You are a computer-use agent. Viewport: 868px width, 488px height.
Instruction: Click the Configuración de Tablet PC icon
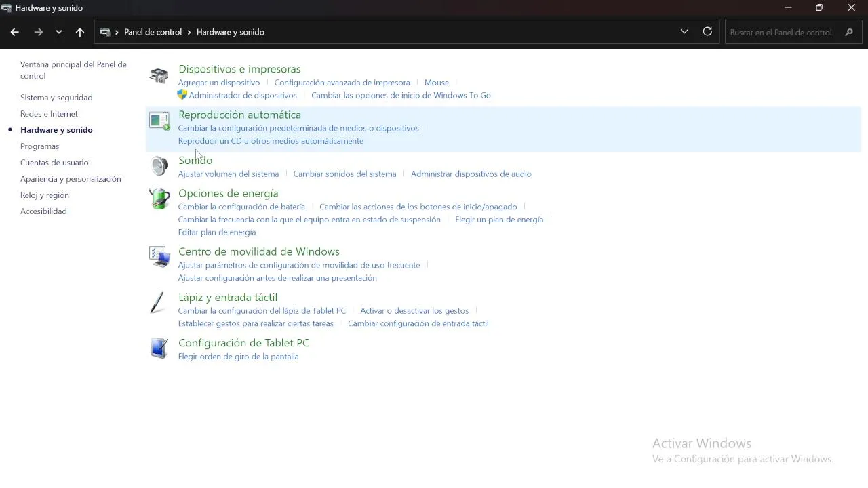pyautogui.click(x=159, y=348)
